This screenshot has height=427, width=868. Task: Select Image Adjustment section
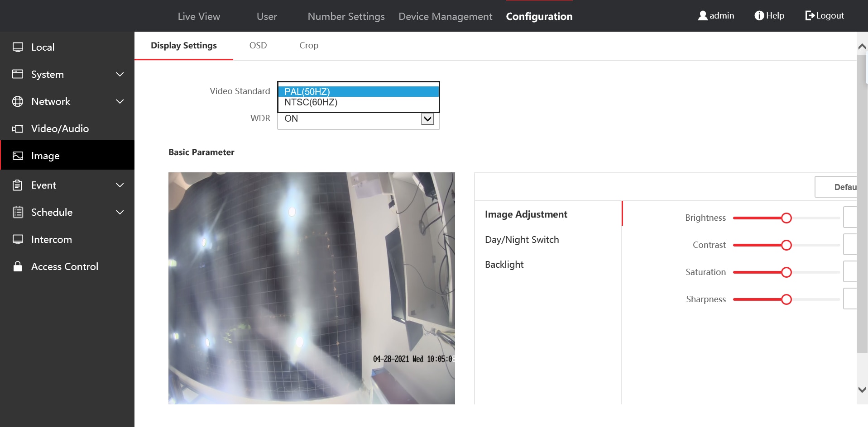tap(526, 214)
